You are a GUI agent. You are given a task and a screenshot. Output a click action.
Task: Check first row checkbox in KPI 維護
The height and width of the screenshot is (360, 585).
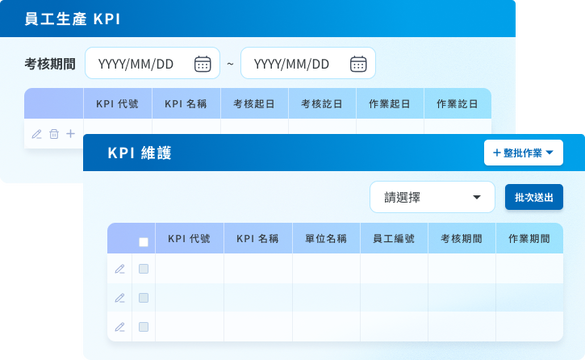[x=144, y=269]
